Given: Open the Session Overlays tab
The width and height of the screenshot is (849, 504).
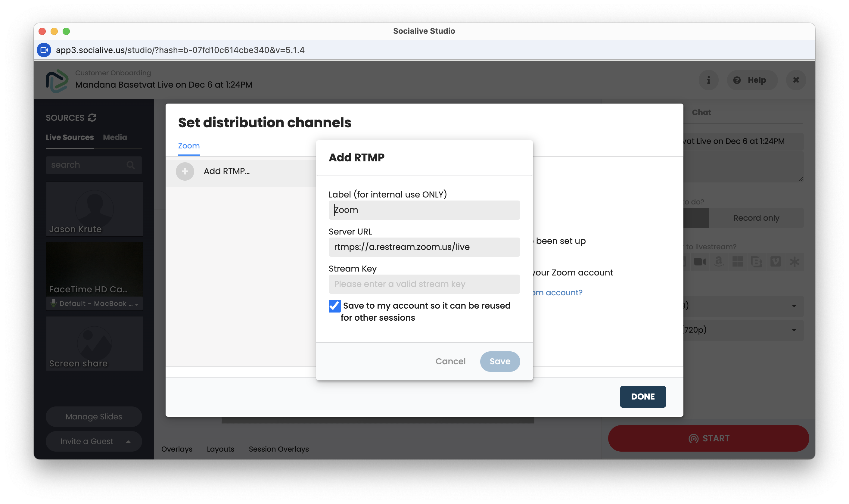Looking at the screenshot, I should (278, 449).
